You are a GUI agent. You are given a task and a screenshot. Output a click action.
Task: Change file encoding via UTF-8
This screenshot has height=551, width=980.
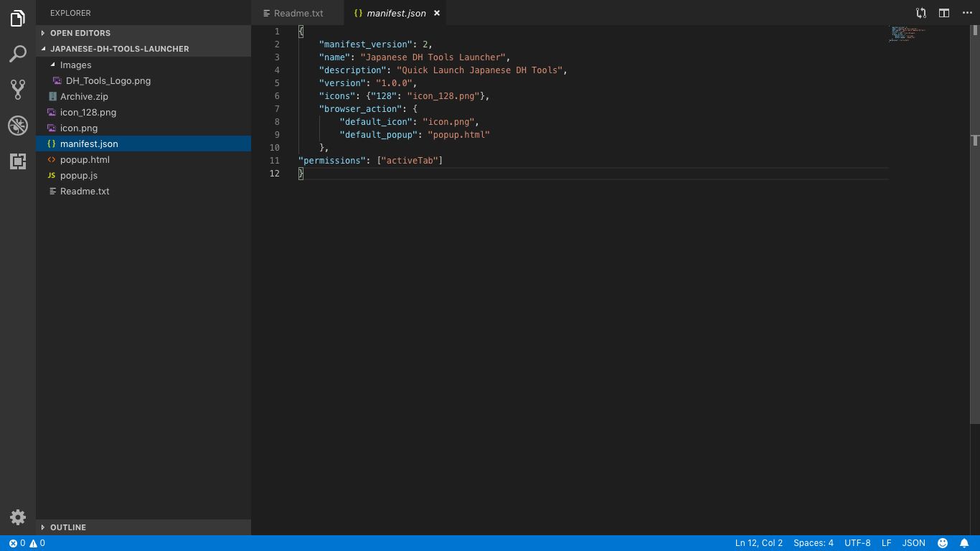click(x=857, y=543)
